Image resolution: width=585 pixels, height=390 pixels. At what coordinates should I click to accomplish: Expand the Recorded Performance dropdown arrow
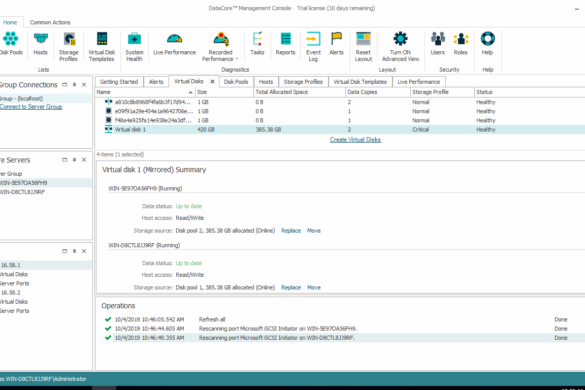point(237,59)
